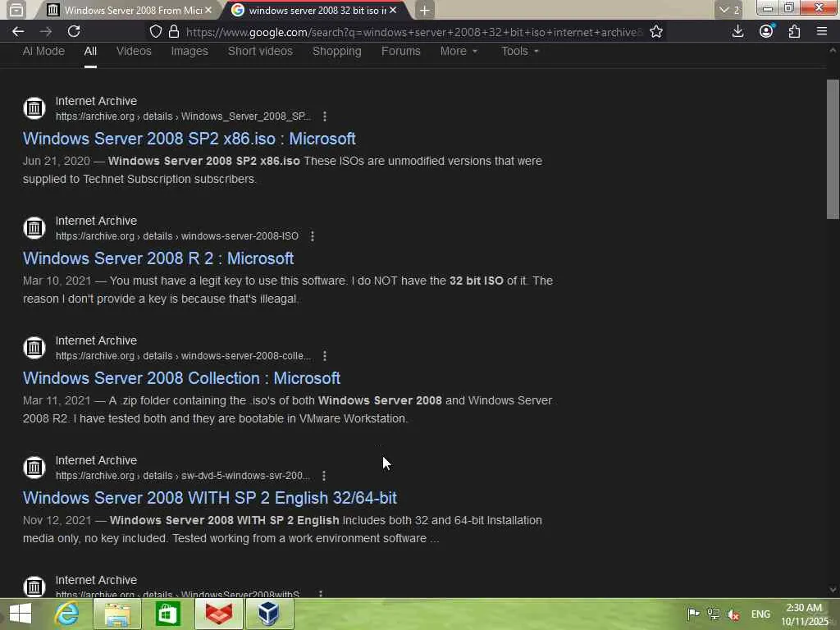Open the hamburger application menu
The image size is (840, 630).
coord(822,32)
